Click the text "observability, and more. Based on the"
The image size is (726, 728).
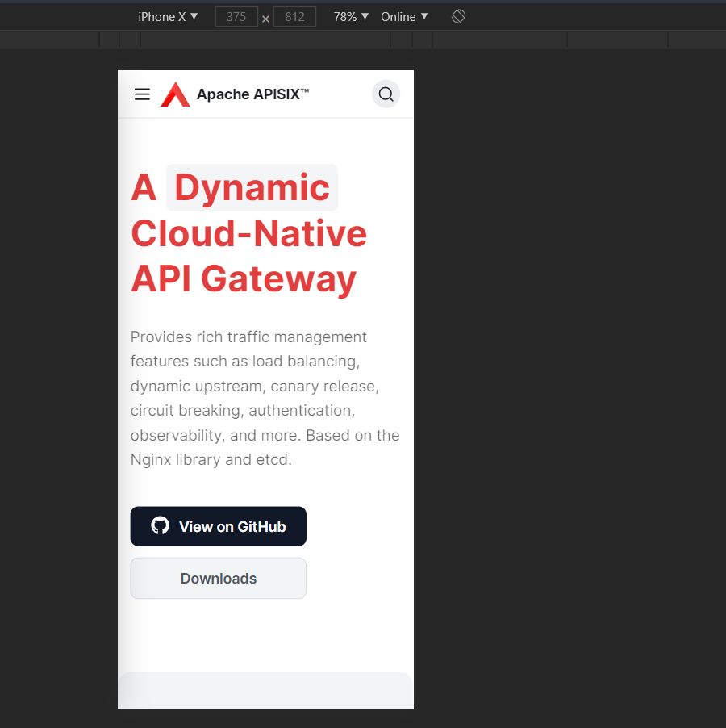[265, 435]
